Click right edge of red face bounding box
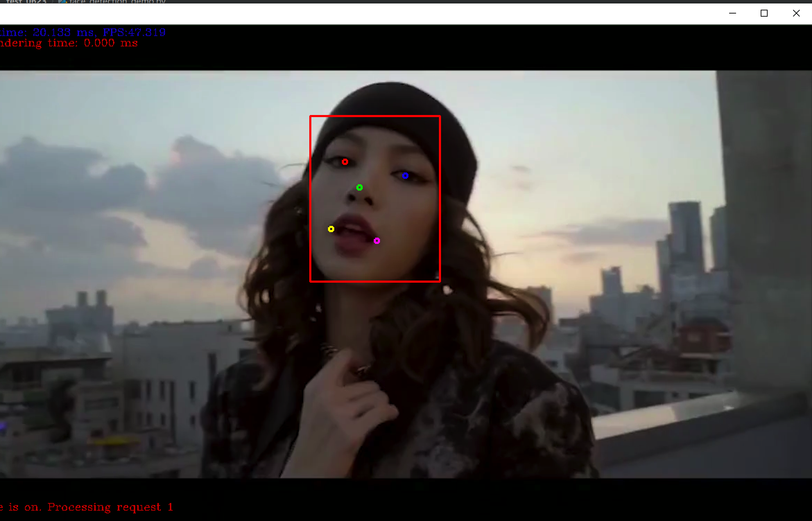The image size is (812, 521). [x=440, y=199]
